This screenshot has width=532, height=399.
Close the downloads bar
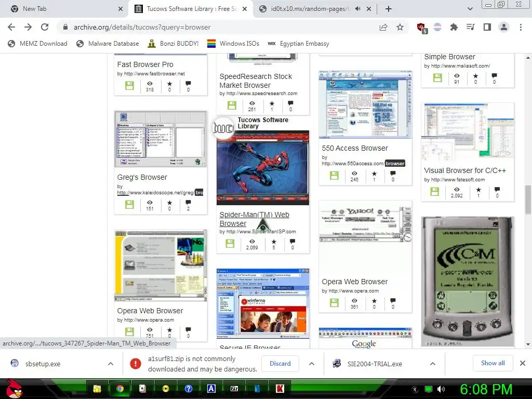[x=523, y=363]
